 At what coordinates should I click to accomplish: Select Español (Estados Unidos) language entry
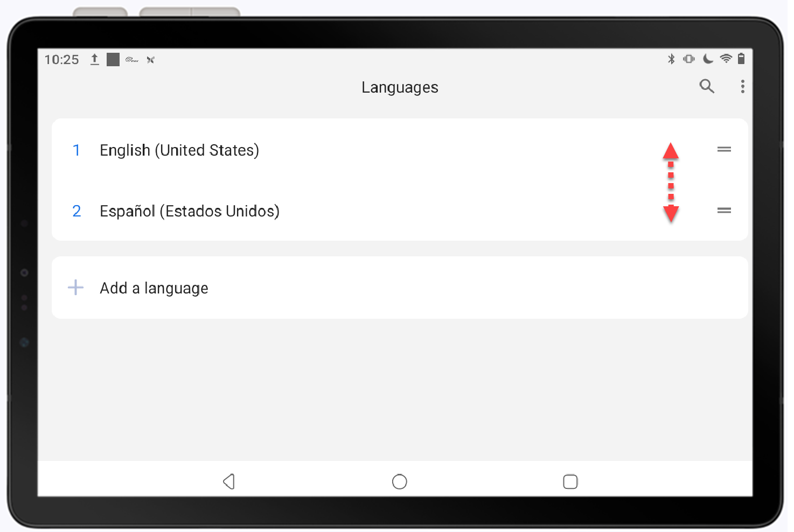(x=189, y=211)
